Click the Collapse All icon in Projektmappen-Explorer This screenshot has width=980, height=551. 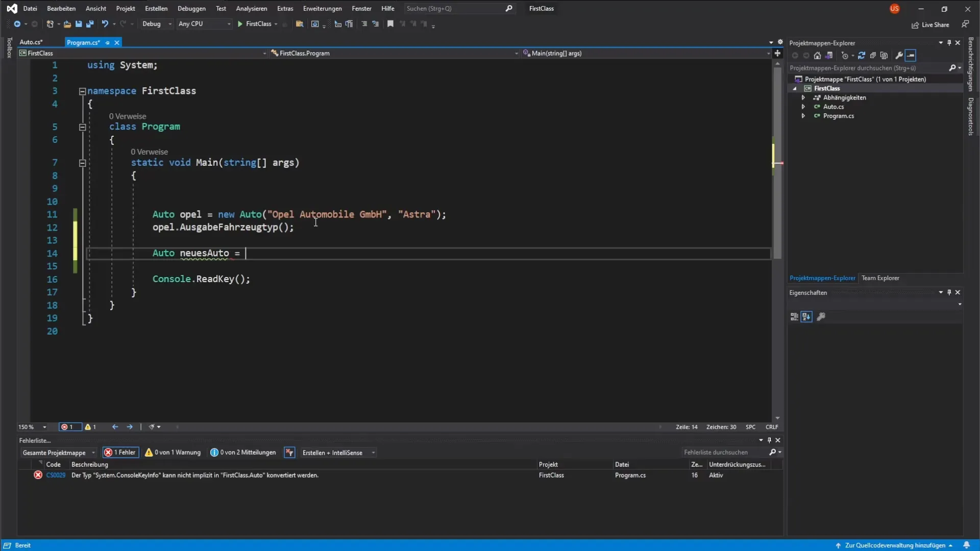click(873, 56)
